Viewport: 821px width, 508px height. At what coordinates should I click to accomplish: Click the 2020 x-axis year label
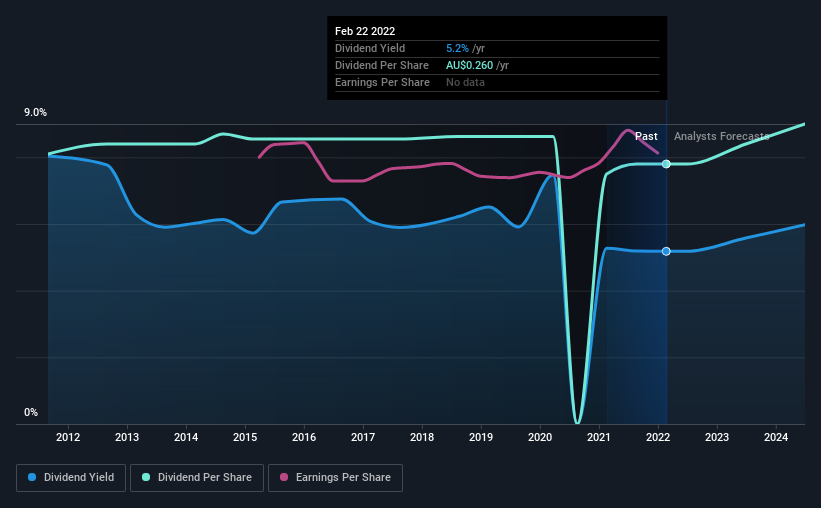click(540, 437)
